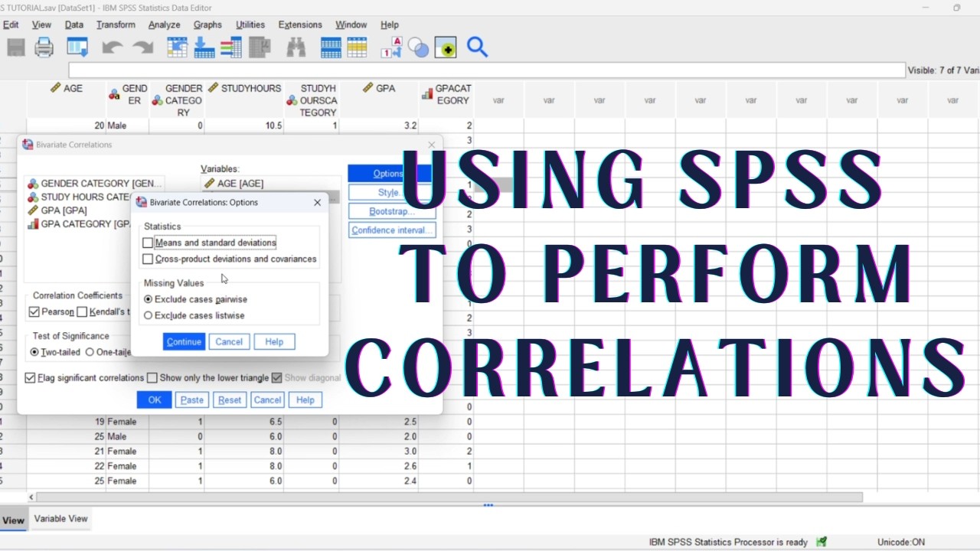Screen dimensions: 980x551
Task: Close the Bivariate Correlations: Options dialog
Action: click(317, 203)
